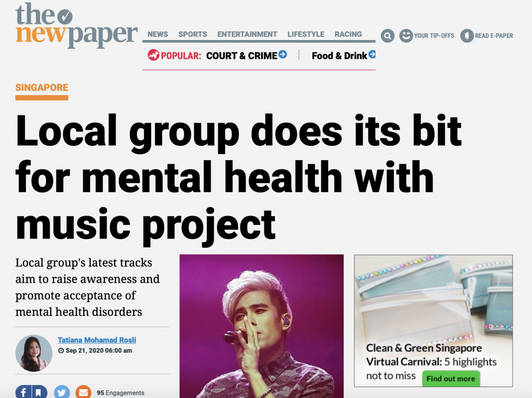Click the arrow beside Food & Drink
This screenshot has width=532, height=398.
(x=372, y=54)
